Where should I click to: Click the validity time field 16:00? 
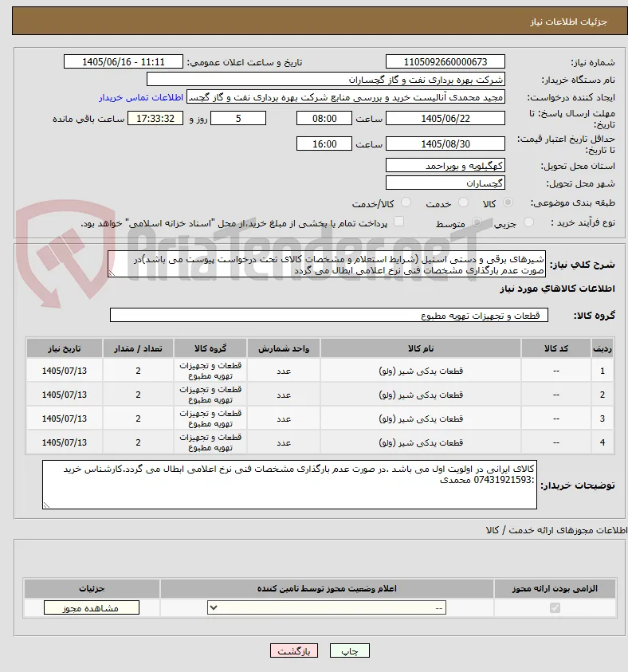(324, 144)
